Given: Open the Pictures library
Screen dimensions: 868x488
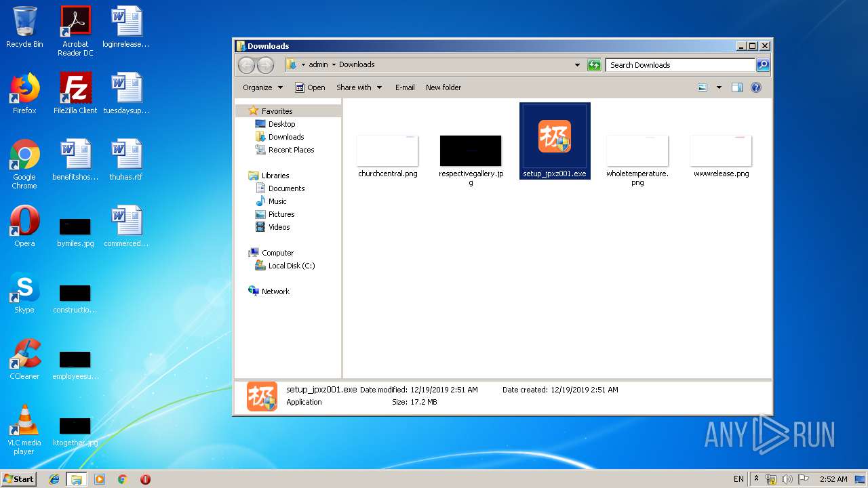Looking at the screenshot, I should [x=281, y=214].
